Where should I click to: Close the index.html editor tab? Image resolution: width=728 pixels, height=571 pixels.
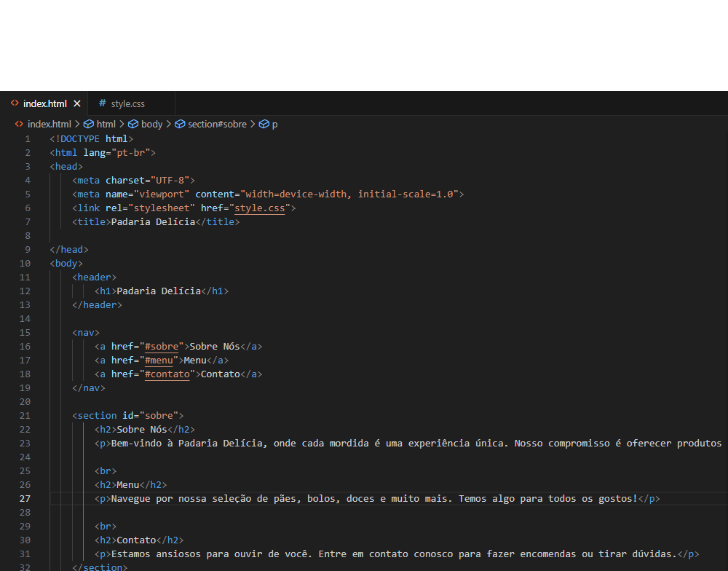pos(77,103)
